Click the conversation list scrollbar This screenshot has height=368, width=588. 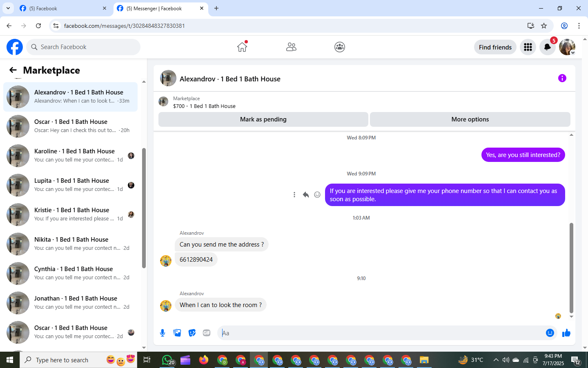coord(144,208)
